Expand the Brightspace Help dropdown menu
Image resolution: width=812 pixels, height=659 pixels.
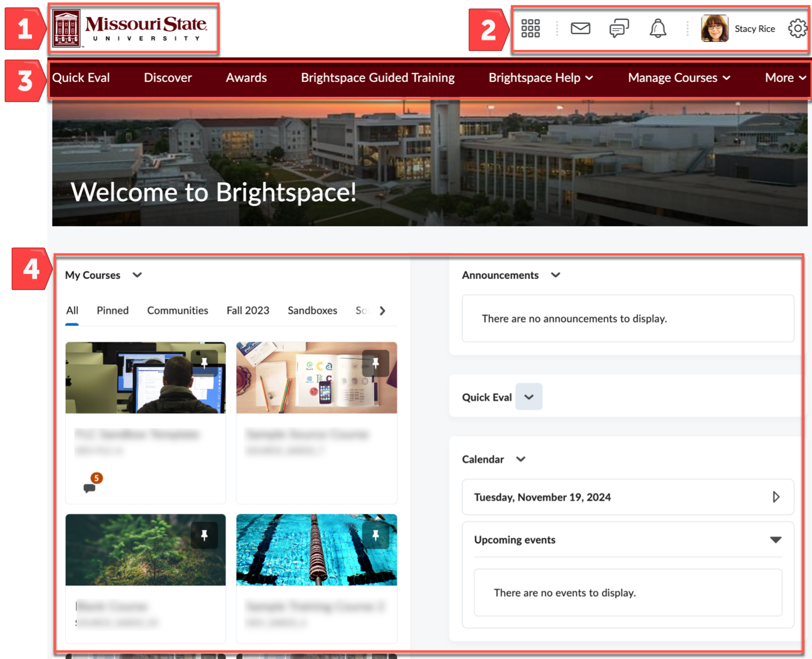541,78
